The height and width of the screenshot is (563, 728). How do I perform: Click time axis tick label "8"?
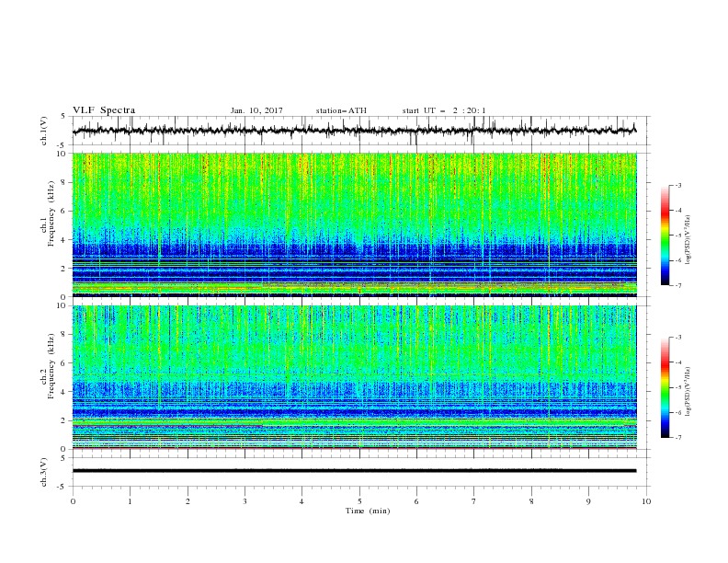[x=531, y=501]
